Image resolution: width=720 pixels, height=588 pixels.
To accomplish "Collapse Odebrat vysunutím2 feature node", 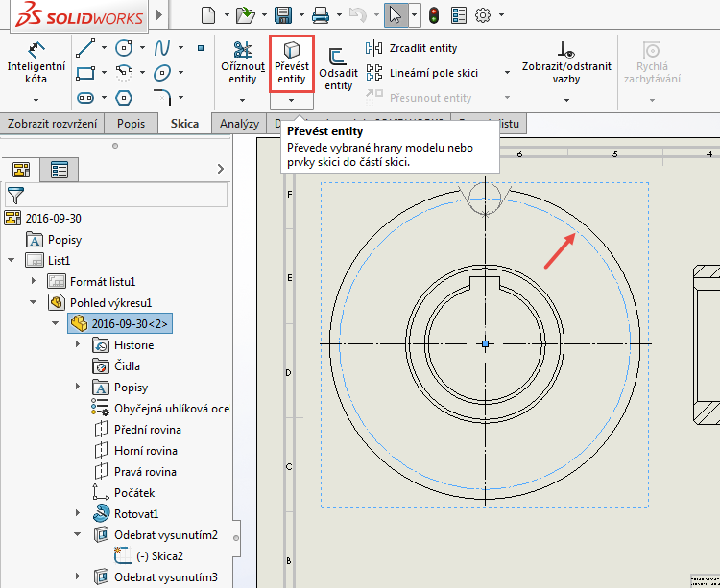I will click(78, 534).
